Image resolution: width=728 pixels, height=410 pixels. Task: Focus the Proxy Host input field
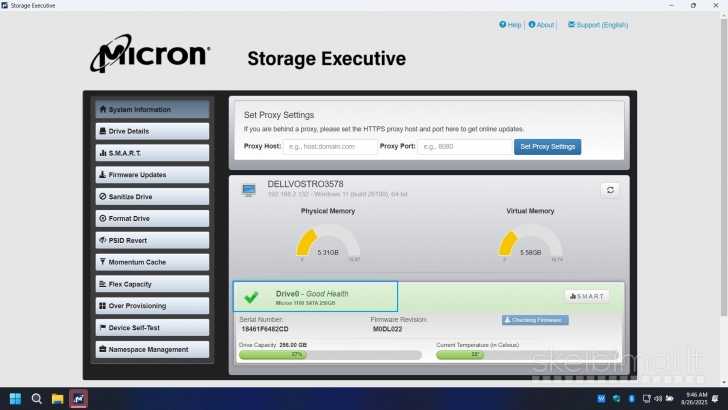(330, 147)
